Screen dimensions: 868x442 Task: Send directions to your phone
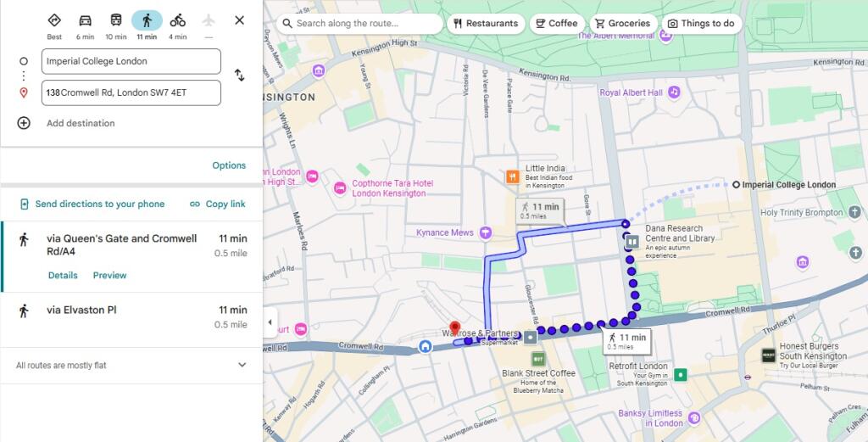point(92,204)
